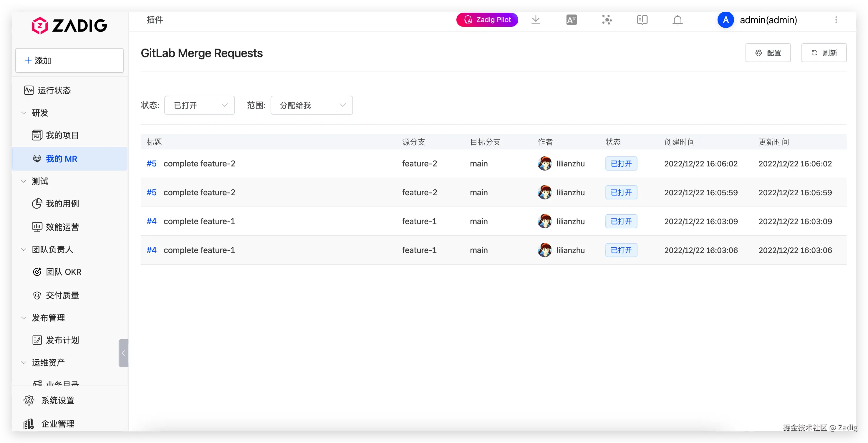Click the 配置 button

[768, 53]
